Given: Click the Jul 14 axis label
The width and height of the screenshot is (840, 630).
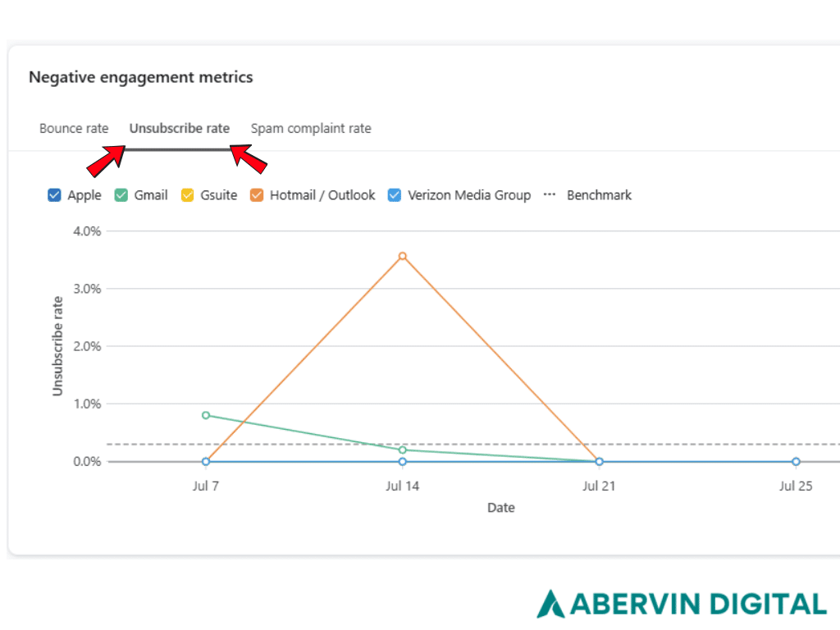Looking at the screenshot, I should pos(402,486).
